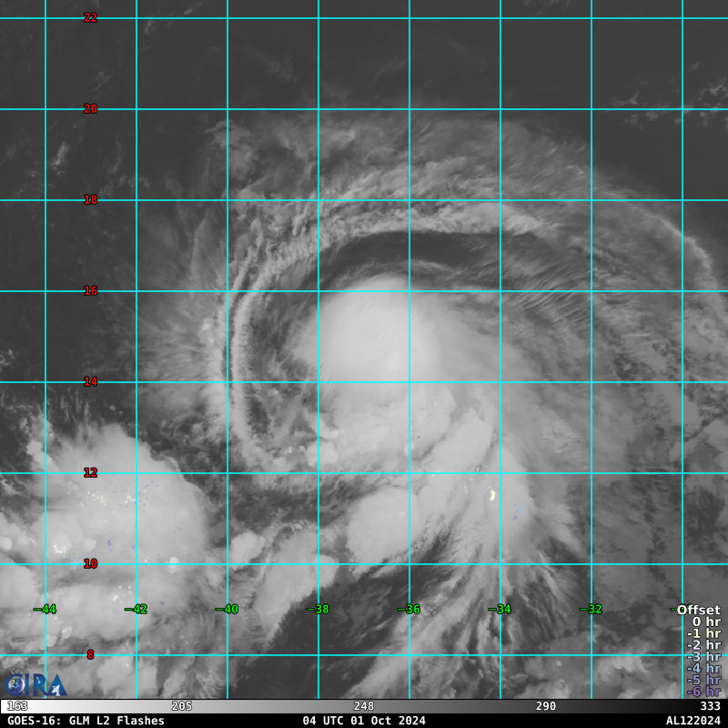Click the latitude label 20
Screen dimensions: 728x728
tap(90, 108)
